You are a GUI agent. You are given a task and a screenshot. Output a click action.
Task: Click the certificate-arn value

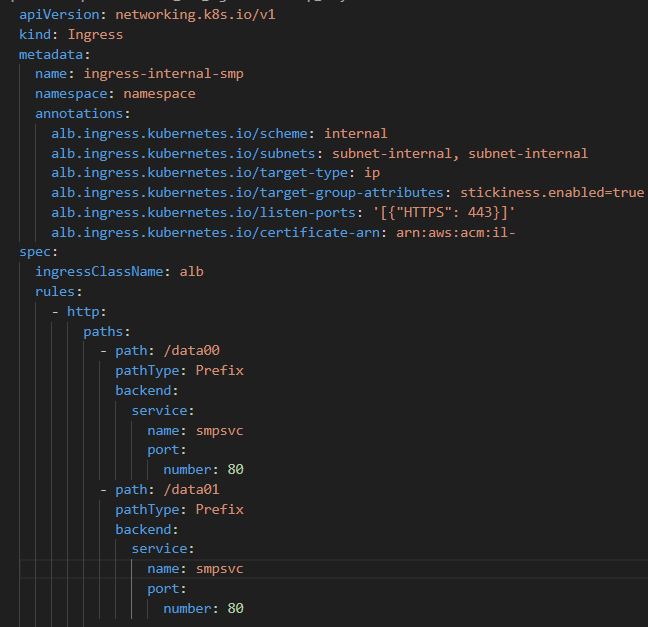pos(455,233)
